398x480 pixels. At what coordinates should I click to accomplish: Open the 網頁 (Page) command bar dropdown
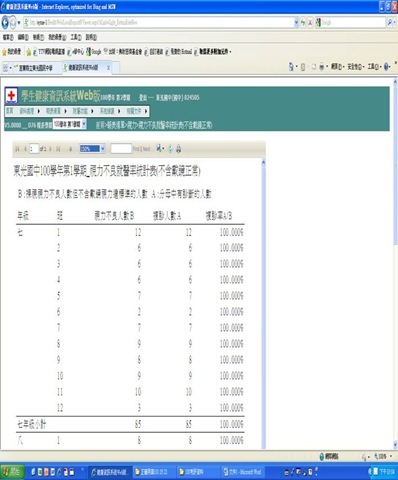[x=338, y=67]
